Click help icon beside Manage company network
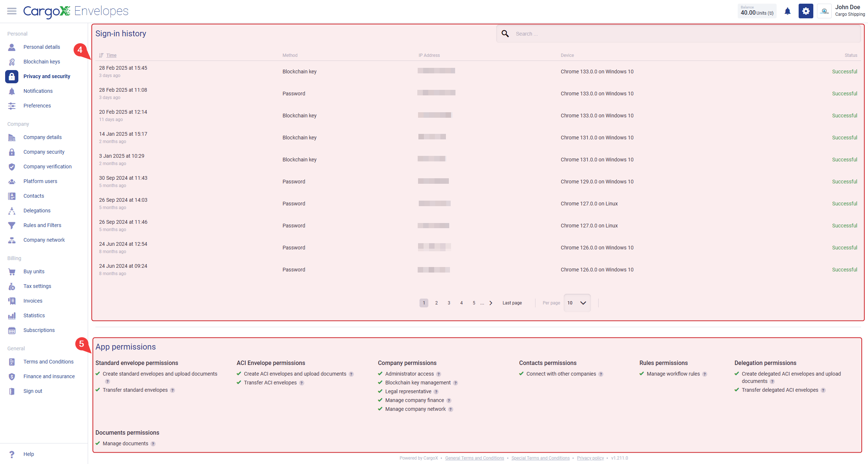Screen dimensions: 868x464 (451, 409)
